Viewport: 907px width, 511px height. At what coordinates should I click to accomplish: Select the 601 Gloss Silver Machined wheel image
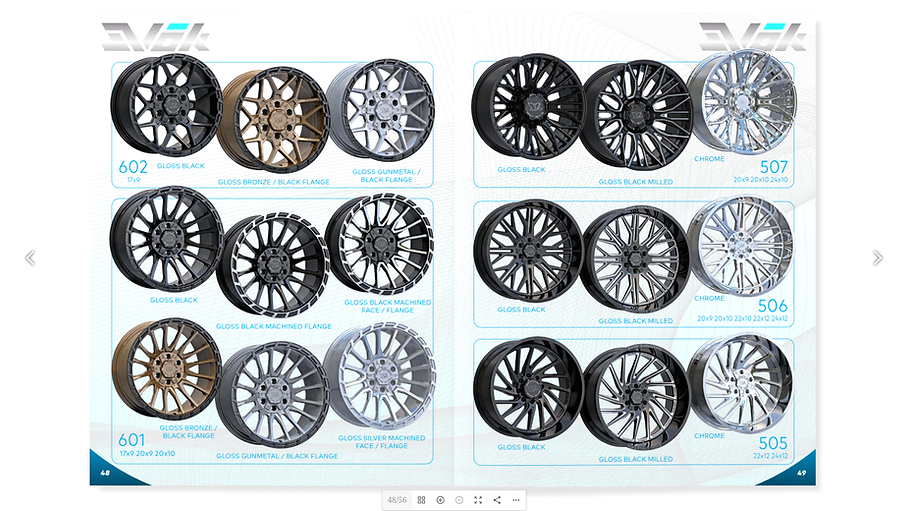(380, 376)
